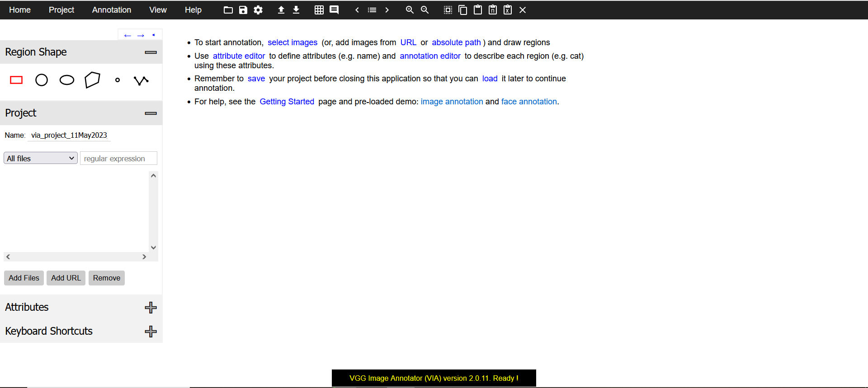868x388 pixels.
Task: Select the point region shape
Action: 118,80
